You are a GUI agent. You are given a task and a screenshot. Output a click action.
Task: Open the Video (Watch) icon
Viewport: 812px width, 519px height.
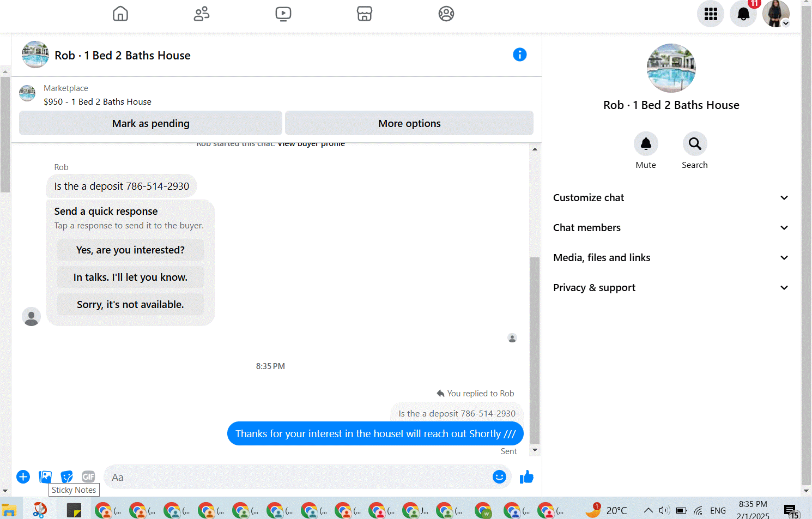point(283,14)
